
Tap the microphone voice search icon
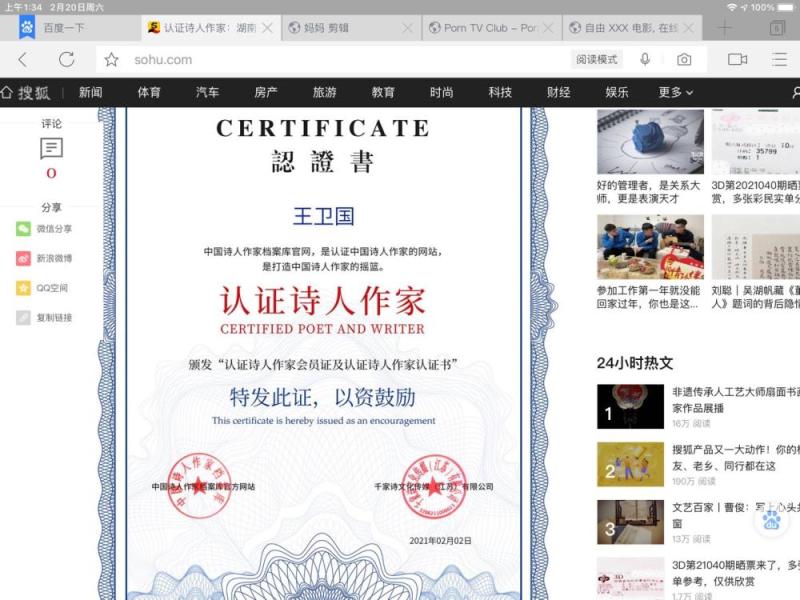pos(645,60)
